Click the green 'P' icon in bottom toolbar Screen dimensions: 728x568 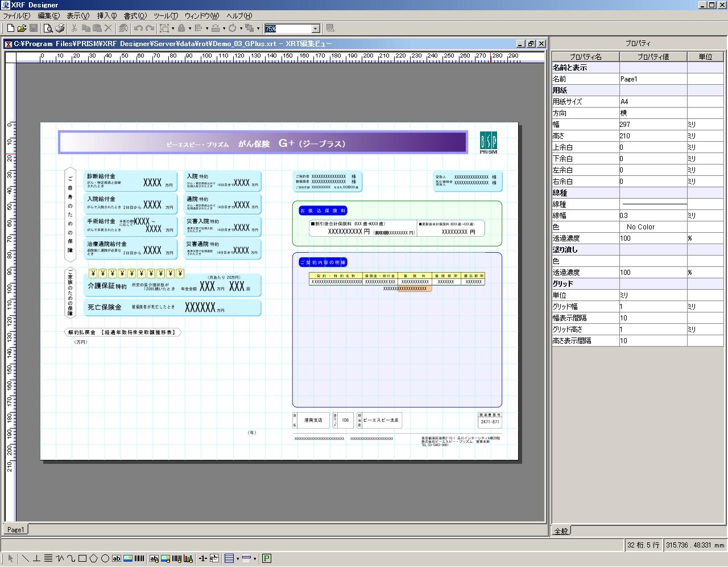[x=267, y=558]
